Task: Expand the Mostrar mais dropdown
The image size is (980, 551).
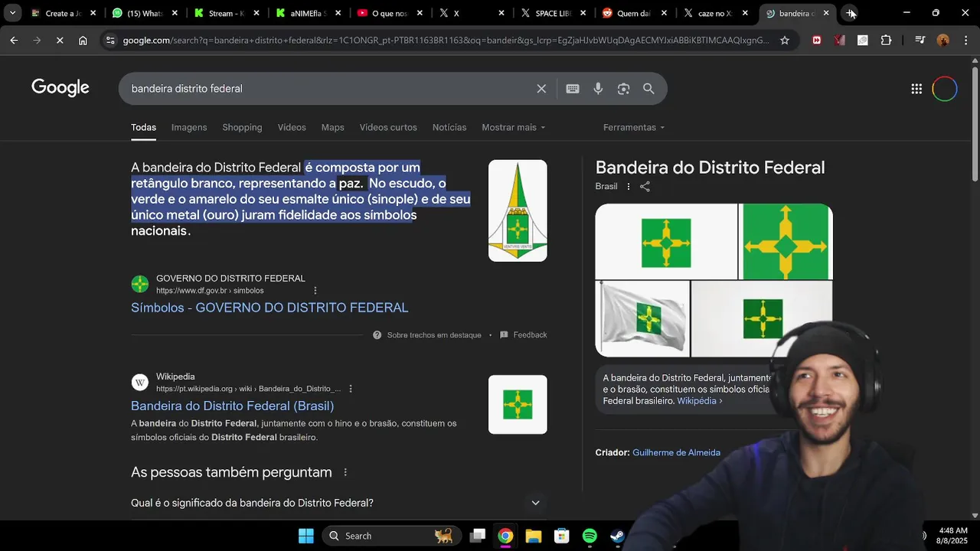Action: click(x=513, y=127)
